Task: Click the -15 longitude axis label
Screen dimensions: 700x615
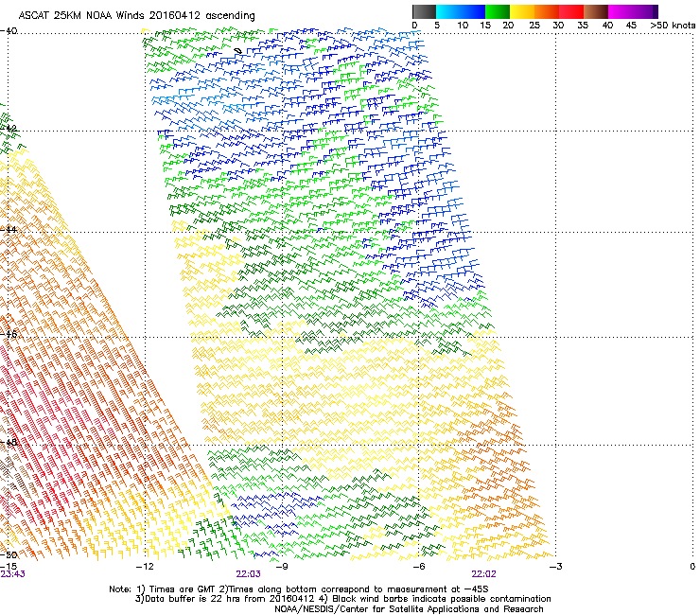Action: point(8,567)
